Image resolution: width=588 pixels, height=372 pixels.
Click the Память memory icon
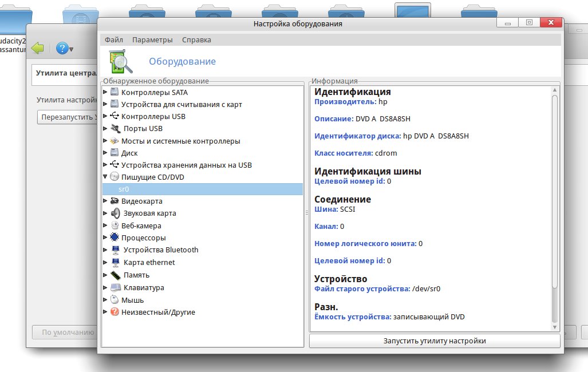(116, 275)
